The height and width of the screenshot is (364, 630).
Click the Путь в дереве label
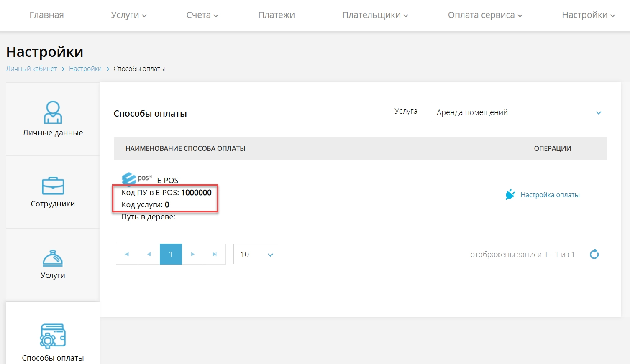click(149, 217)
